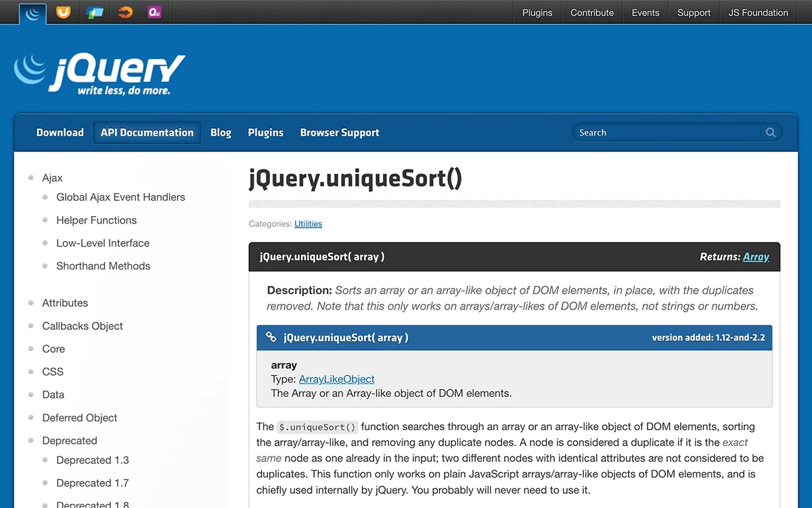Open Events in the top bar

(x=646, y=12)
